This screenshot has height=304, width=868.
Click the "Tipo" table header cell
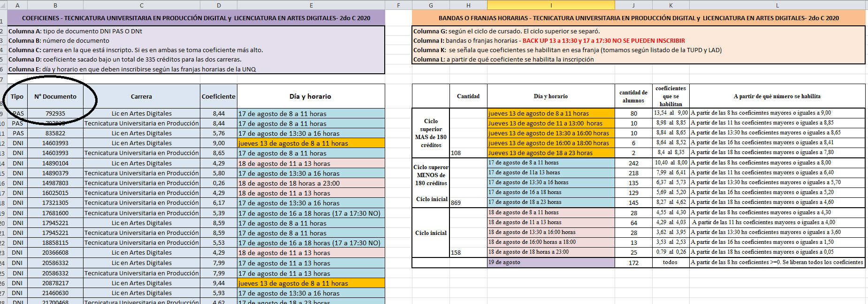pyautogui.click(x=17, y=96)
